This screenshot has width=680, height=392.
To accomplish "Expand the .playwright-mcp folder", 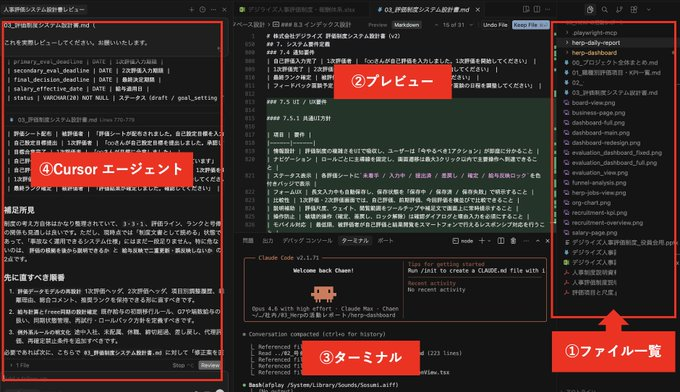I will tap(594, 33).
